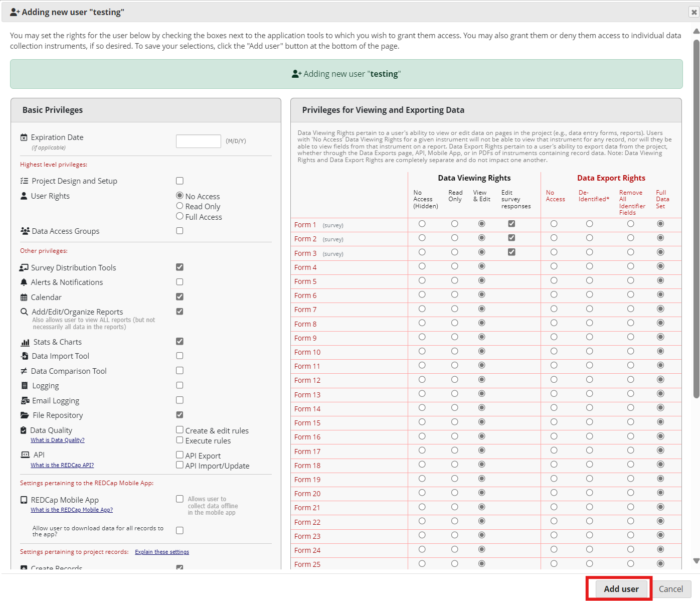Click the calendar icon beside Expiration Date
The height and width of the screenshot is (601, 700).
24,137
